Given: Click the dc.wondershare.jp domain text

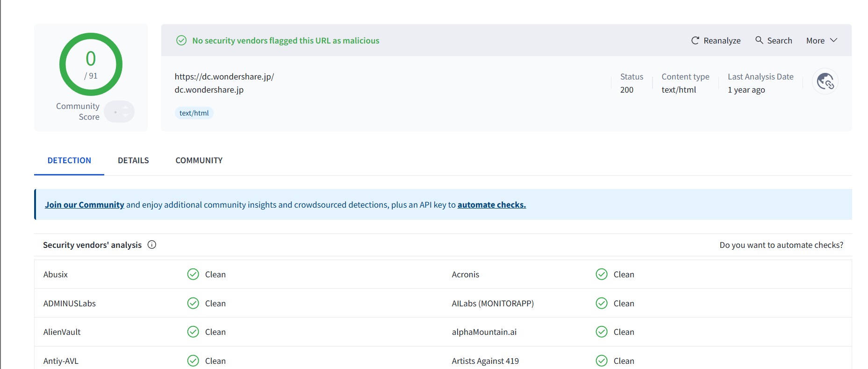Looking at the screenshot, I should point(209,90).
